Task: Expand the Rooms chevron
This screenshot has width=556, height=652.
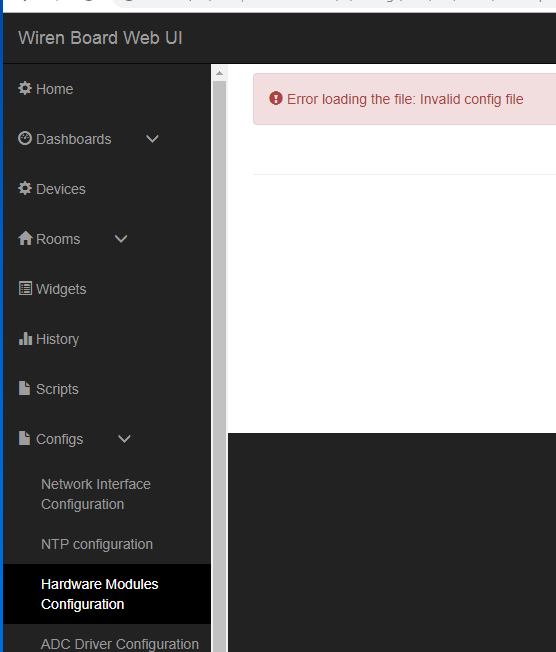Action: [121, 239]
